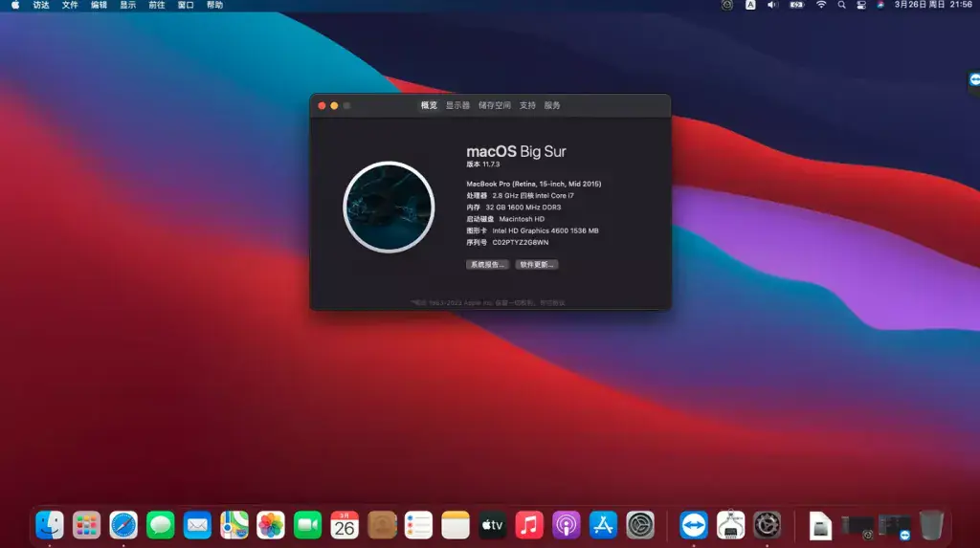Click the 软件更新... button
Image resolution: width=980 pixels, height=548 pixels.
tap(537, 265)
